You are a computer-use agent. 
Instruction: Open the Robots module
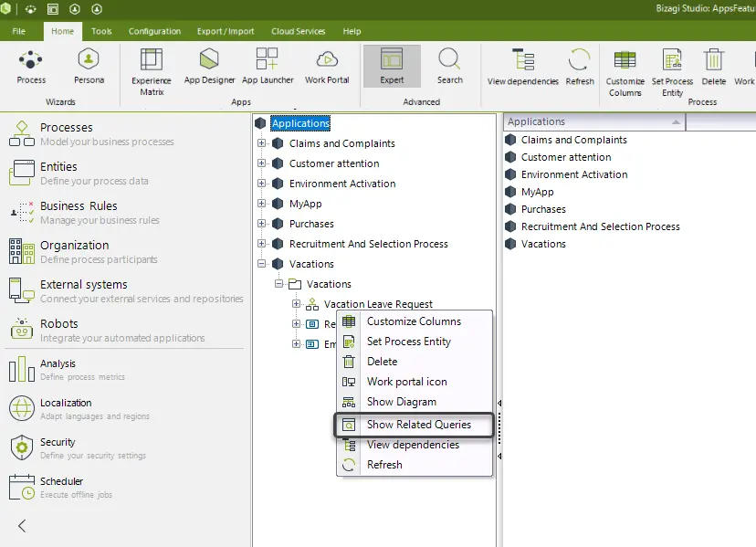107,331
